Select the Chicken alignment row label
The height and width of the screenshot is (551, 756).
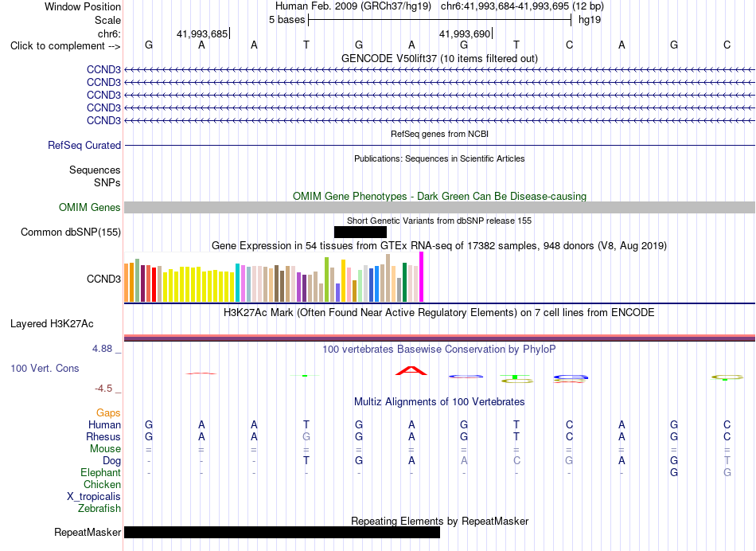pos(102,484)
